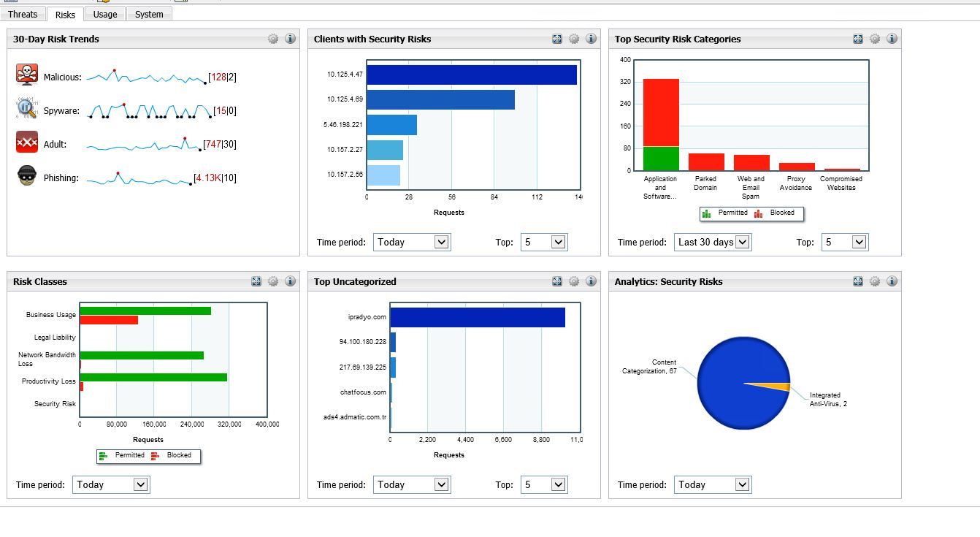Maximize the Clients with Security Risks panel

tap(557, 39)
